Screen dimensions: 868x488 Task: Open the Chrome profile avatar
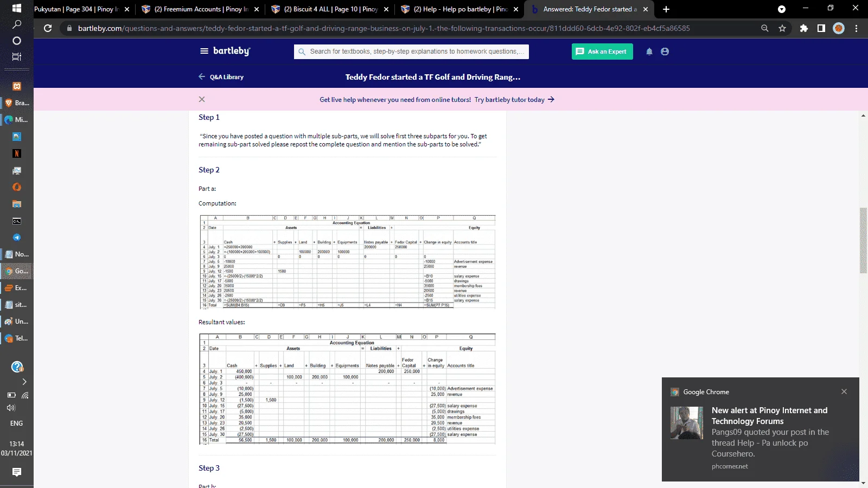click(839, 28)
